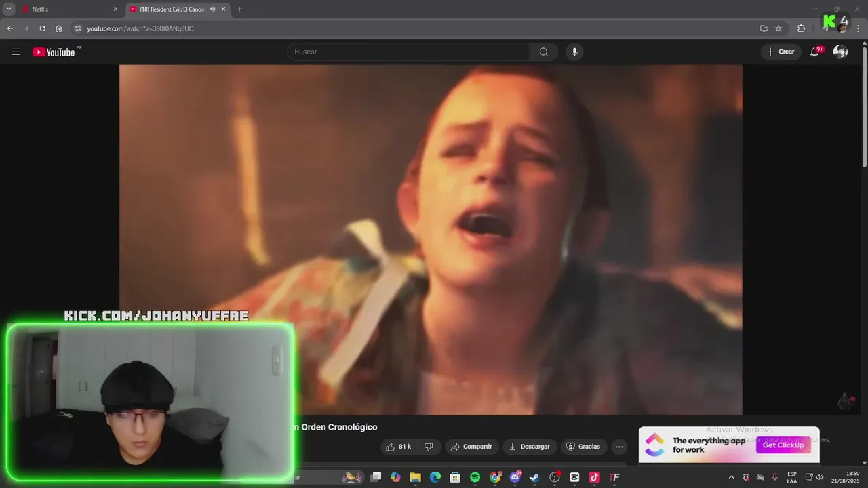Open Chrome from taskbar
868x488 pixels.
(496, 477)
